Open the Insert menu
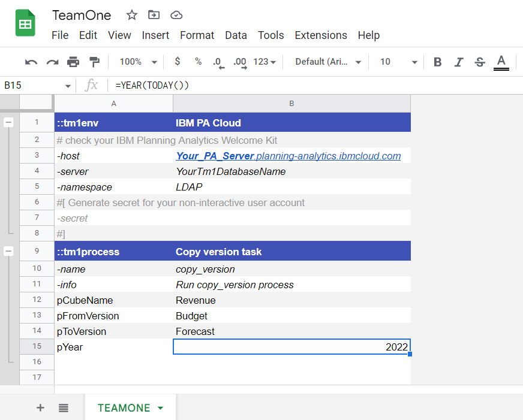 [x=155, y=35]
